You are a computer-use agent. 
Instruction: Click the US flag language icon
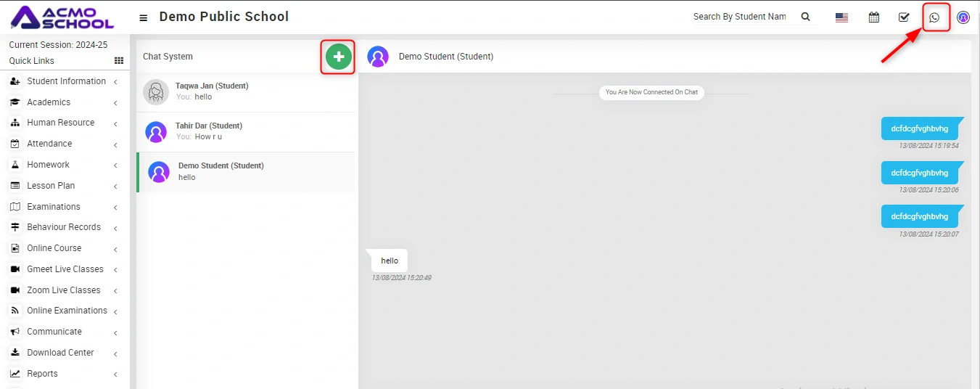pyautogui.click(x=841, y=17)
